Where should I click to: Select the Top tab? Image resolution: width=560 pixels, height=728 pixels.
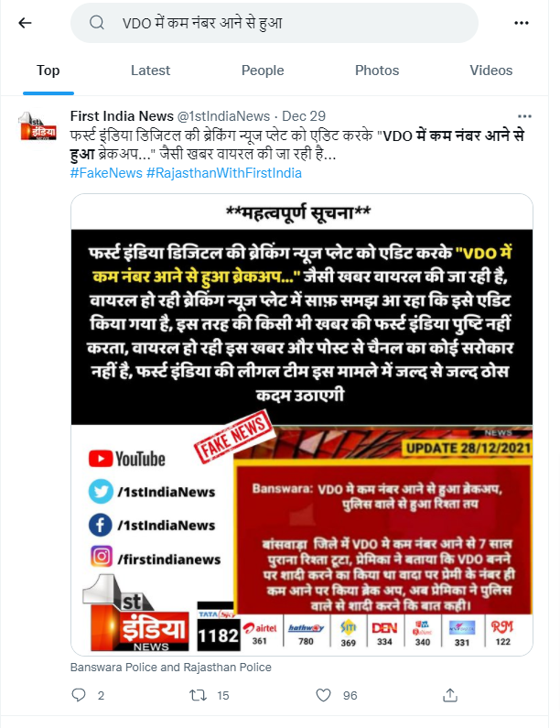[48, 71]
